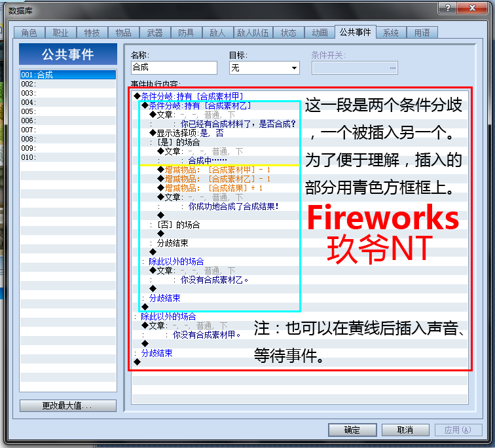Select 增减物品: [合成素材甲] - 1 command
Screen dimensions: 495x448
click(x=214, y=170)
